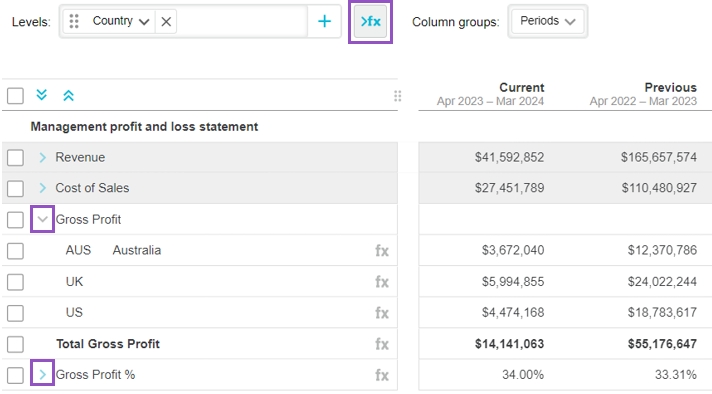Screen dimensions: 712x394
Task: Check the Gross Profit row checkbox
Action: tap(15, 220)
